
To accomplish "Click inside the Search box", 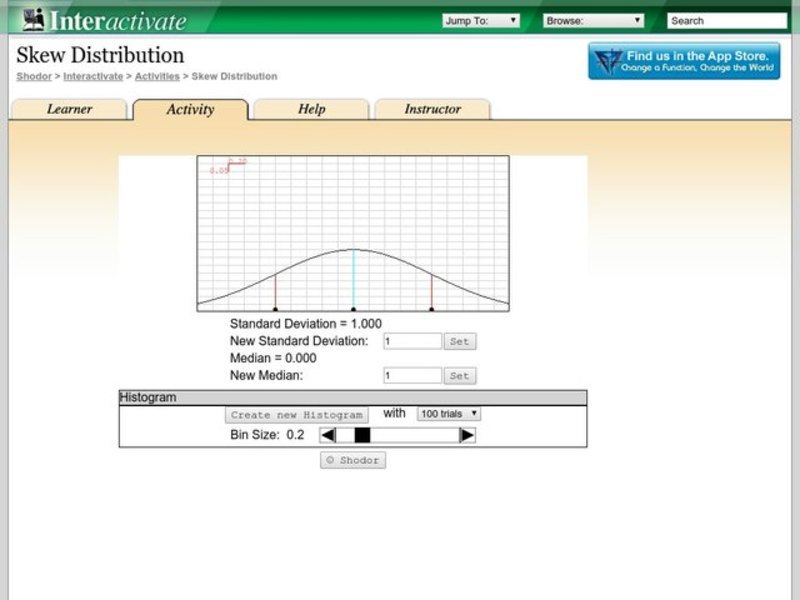I will tap(725, 19).
